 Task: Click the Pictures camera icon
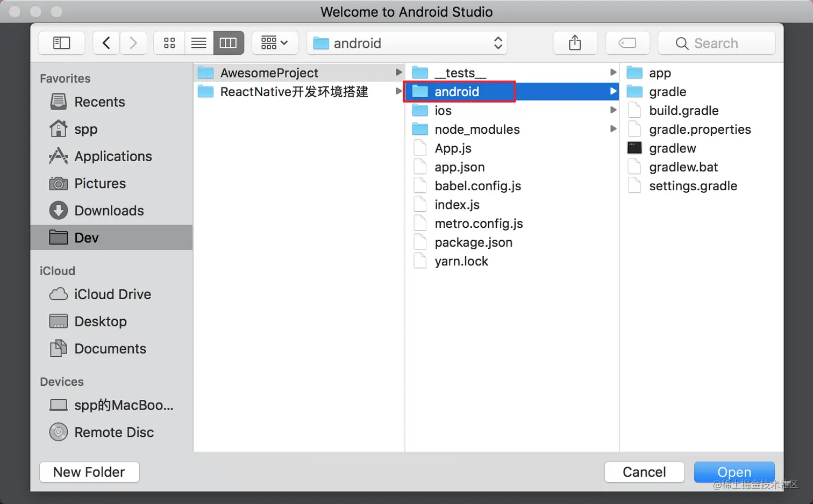[x=59, y=184]
